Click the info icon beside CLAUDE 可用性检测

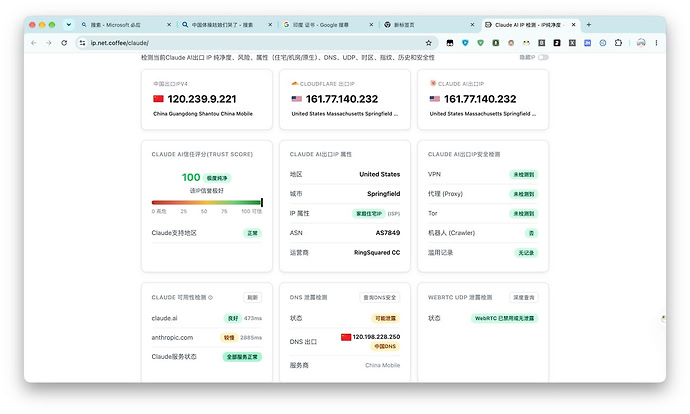[x=210, y=297]
